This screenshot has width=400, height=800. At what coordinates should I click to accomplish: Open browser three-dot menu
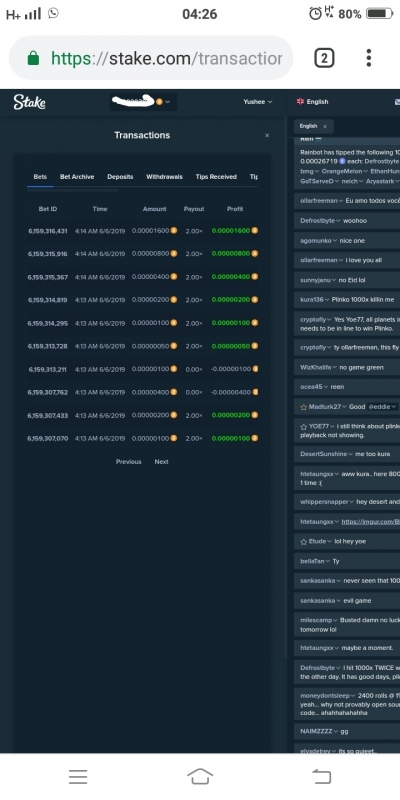[368, 58]
